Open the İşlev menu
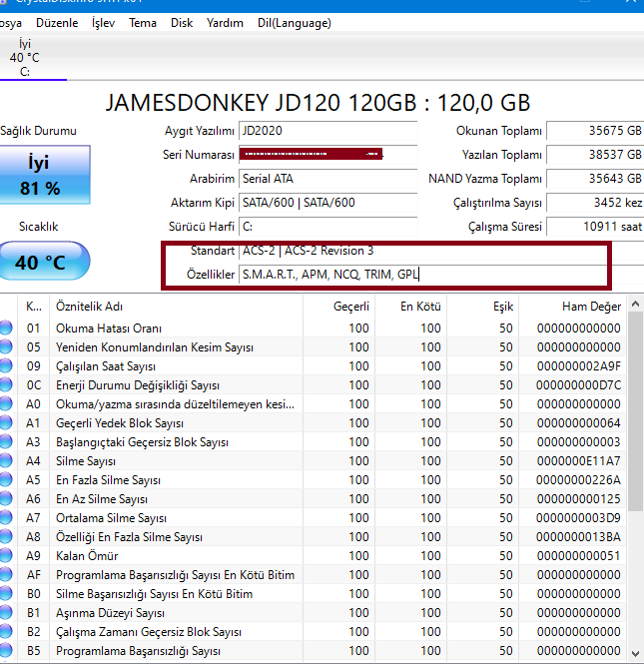 (x=103, y=23)
